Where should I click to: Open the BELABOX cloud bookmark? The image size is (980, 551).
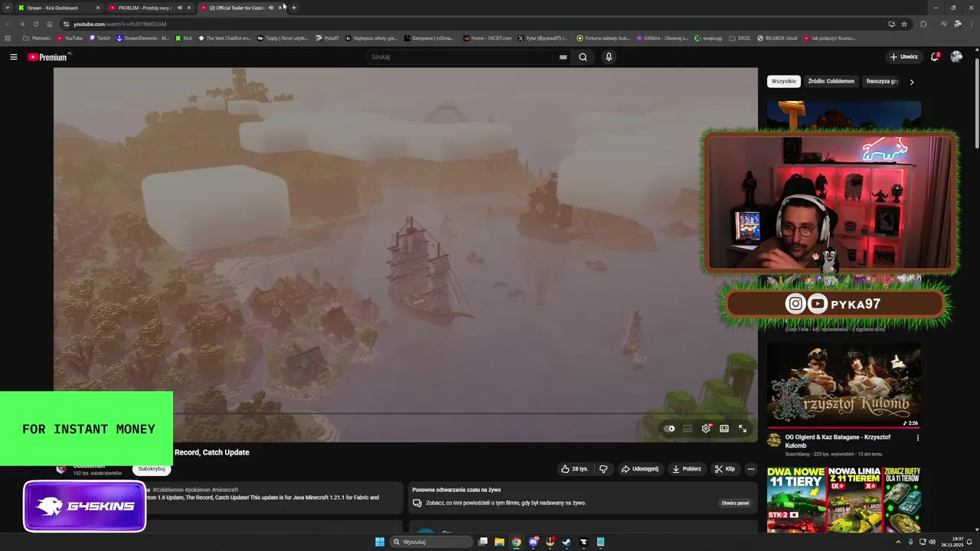776,37
